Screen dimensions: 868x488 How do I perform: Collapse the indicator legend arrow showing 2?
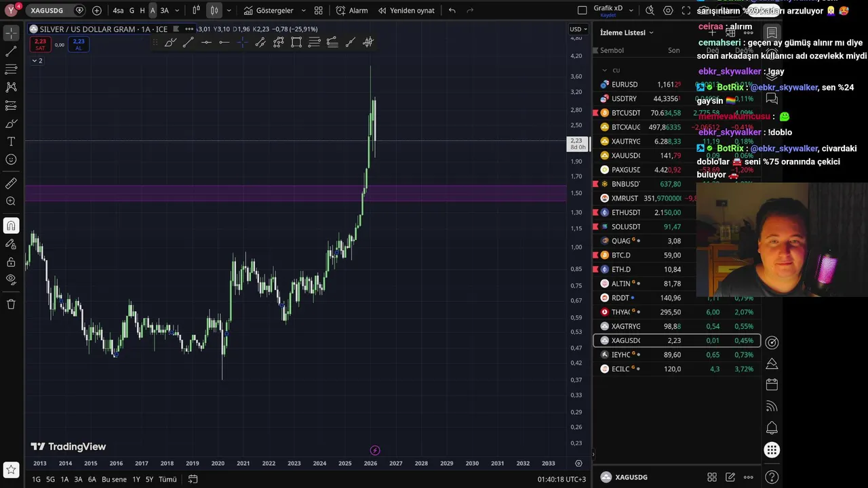point(37,60)
